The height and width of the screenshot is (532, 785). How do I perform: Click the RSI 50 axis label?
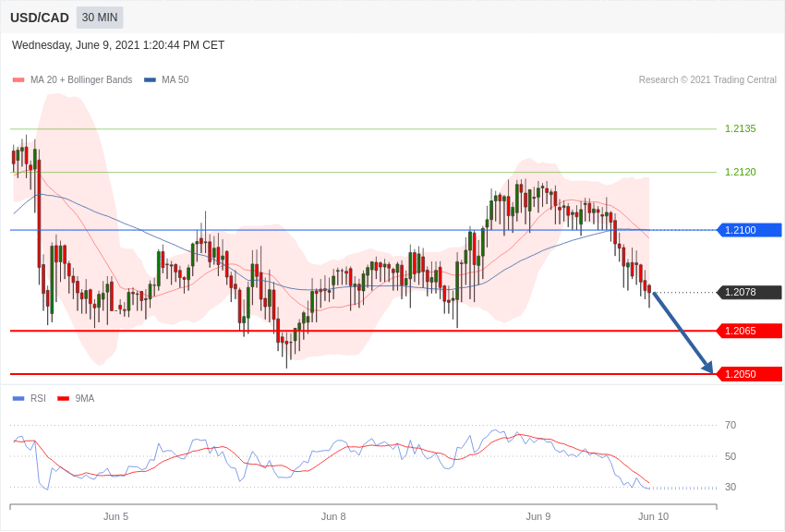[731, 456]
